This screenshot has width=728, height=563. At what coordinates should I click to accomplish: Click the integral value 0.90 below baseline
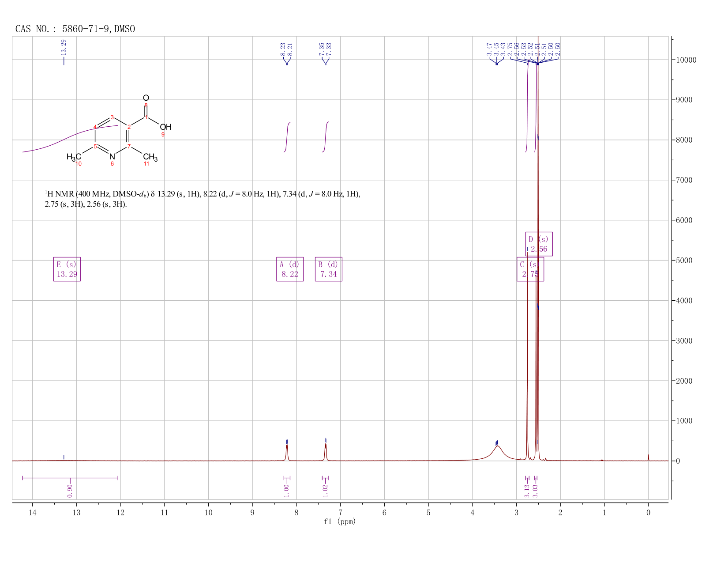(70, 491)
